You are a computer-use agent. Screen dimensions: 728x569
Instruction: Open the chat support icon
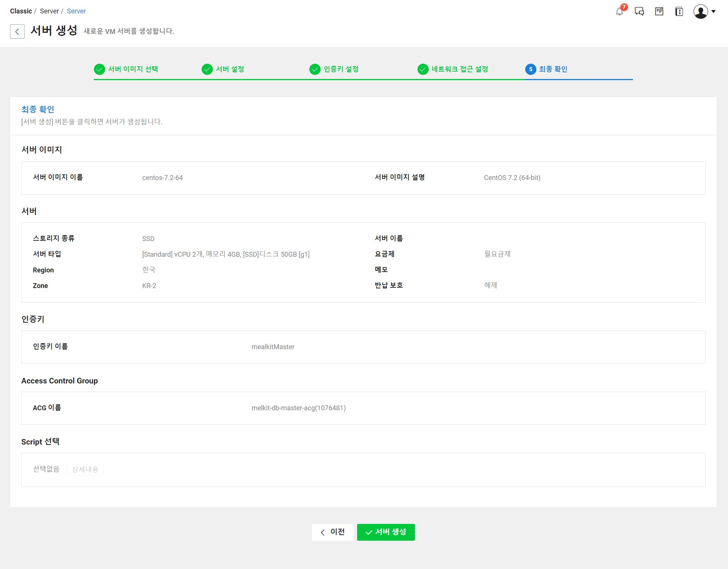tap(639, 12)
